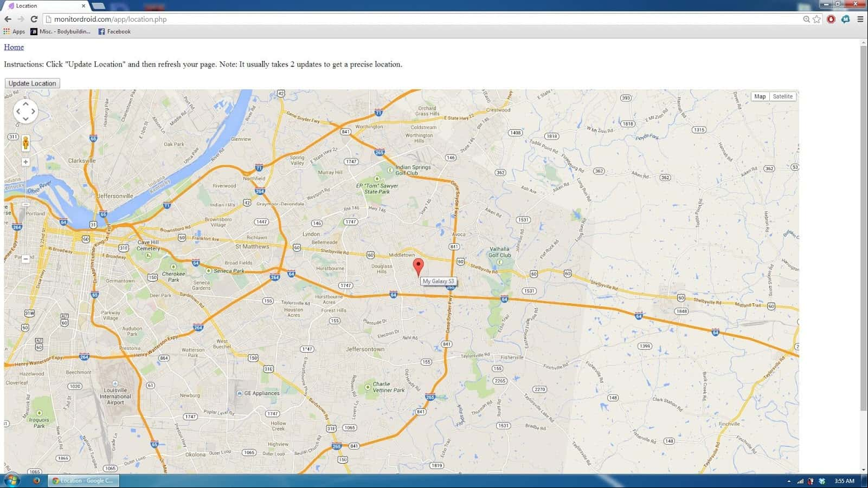Viewport: 868px width, 488px height.
Task: Go back in browser history
Action: click(8, 19)
